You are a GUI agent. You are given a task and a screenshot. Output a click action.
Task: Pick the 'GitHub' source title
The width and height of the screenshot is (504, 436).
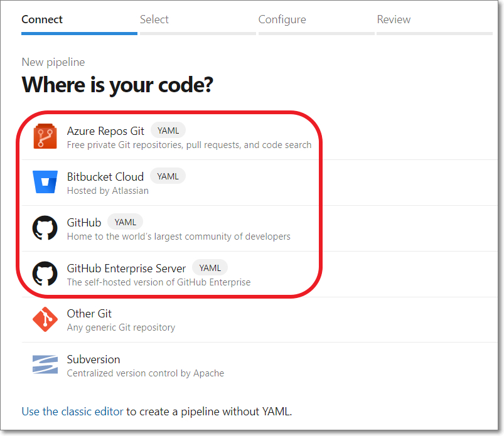[x=84, y=222]
